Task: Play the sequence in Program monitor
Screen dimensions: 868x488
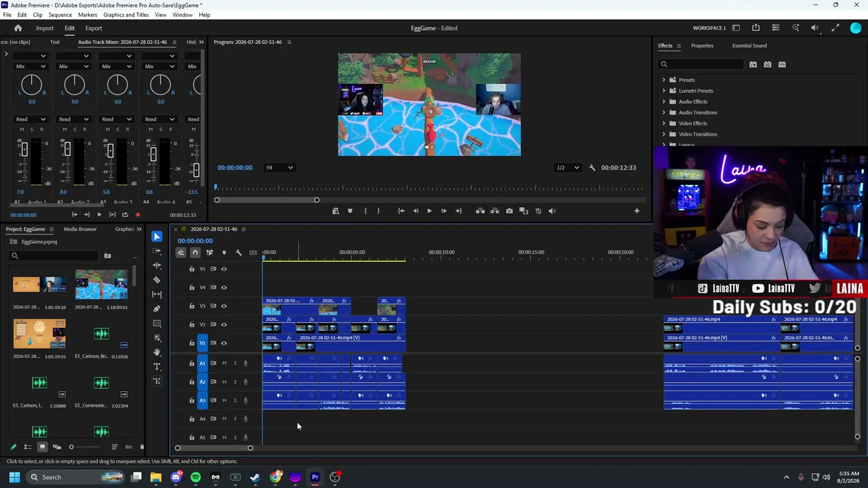Action: (429, 211)
